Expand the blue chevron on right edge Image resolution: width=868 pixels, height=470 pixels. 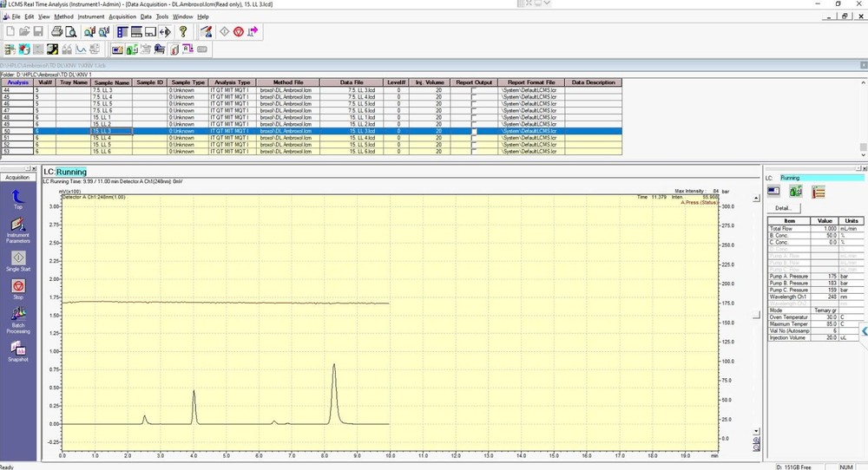[x=865, y=331]
